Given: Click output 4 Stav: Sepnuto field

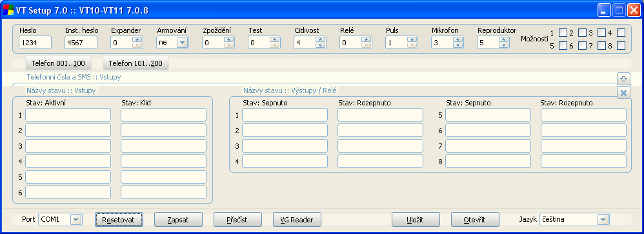Looking at the screenshot, I should pos(285,161).
